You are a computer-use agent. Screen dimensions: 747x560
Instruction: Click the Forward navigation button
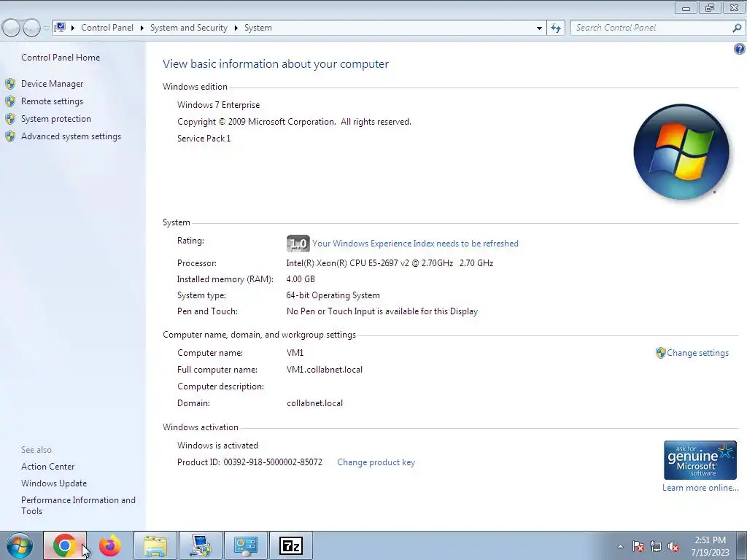[31, 28]
